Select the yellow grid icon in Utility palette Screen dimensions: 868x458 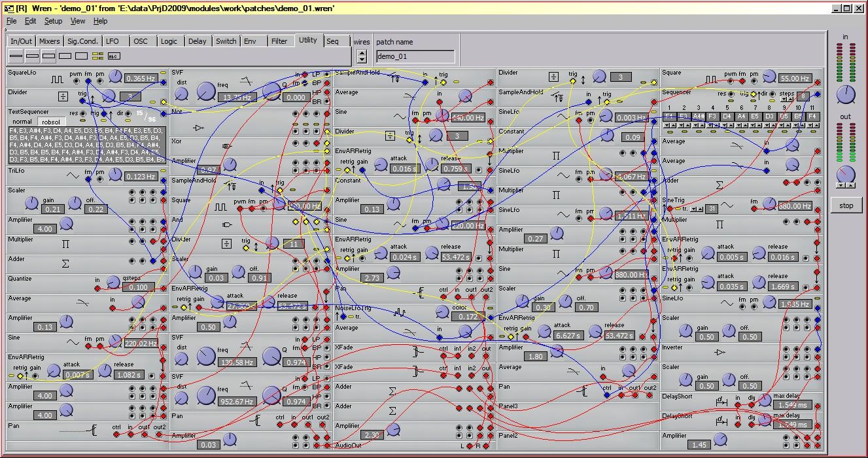click(97, 56)
